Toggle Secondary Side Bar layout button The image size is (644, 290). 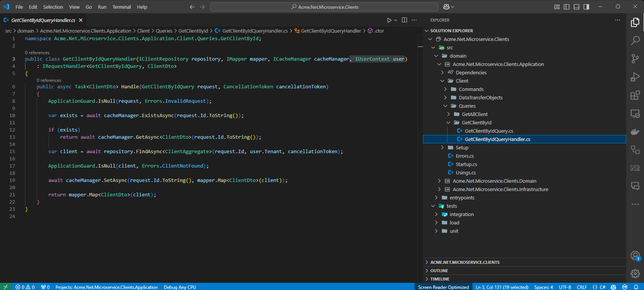(x=586, y=7)
